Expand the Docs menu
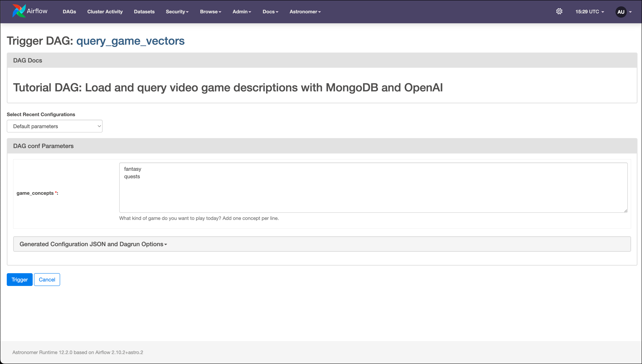 [270, 12]
